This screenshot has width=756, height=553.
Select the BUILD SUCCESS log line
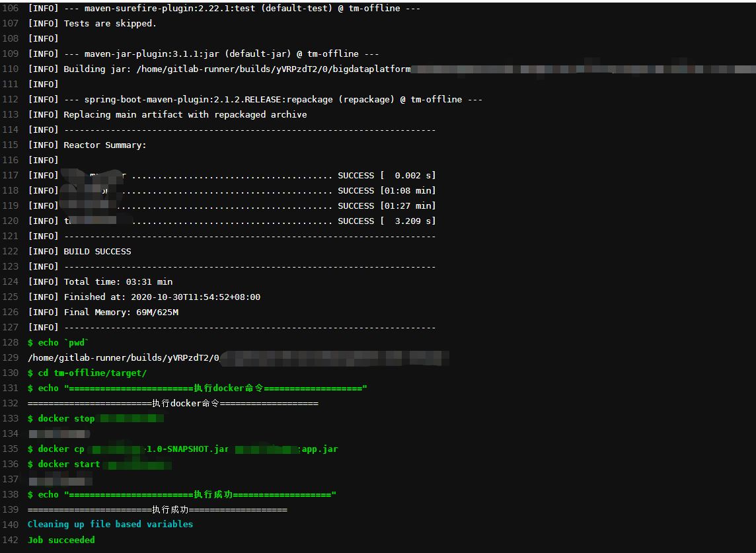[x=79, y=251]
